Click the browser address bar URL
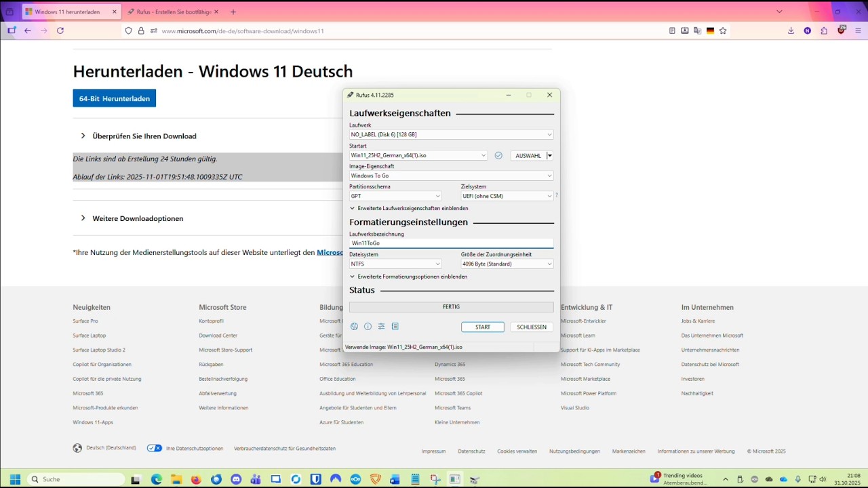The width and height of the screenshot is (868, 488). click(242, 30)
